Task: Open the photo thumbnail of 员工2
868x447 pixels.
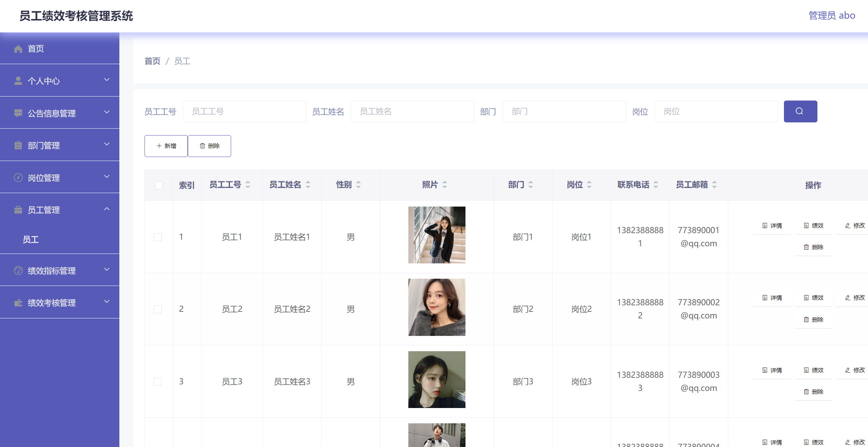Action: click(436, 307)
